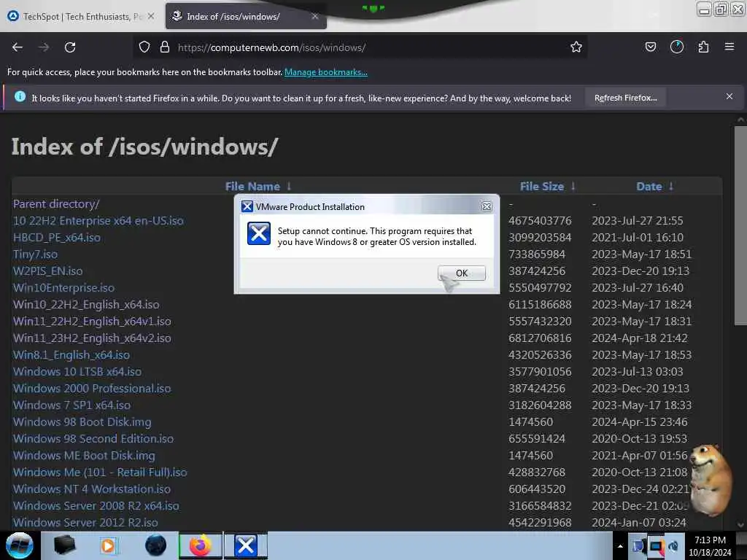The image size is (747, 560).
Task: Open Windows ME Boot Disk.img link
Action: (84, 455)
